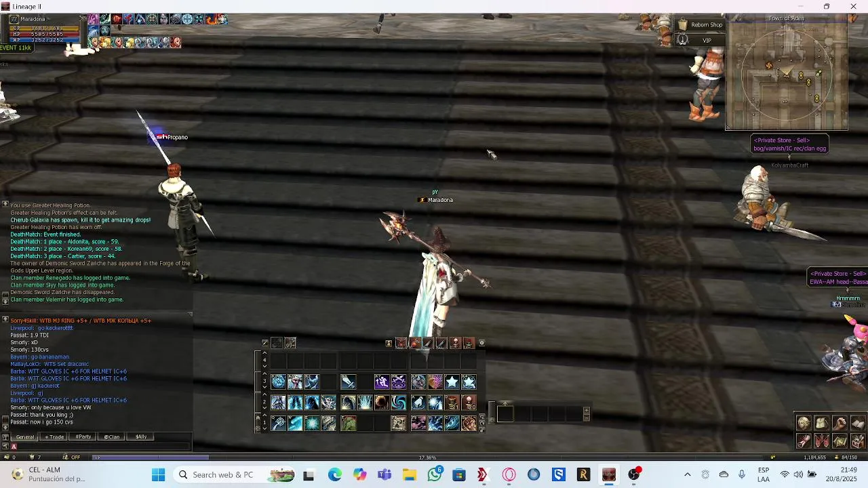Use the fist skill at row 1 end
The image size is (868, 488).
pyautogui.click(x=469, y=423)
